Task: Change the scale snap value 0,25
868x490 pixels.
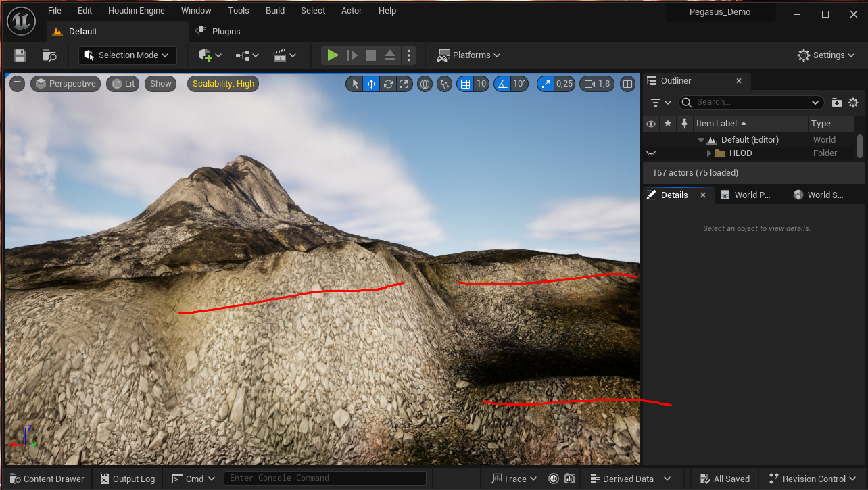Action: pyautogui.click(x=564, y=84)
